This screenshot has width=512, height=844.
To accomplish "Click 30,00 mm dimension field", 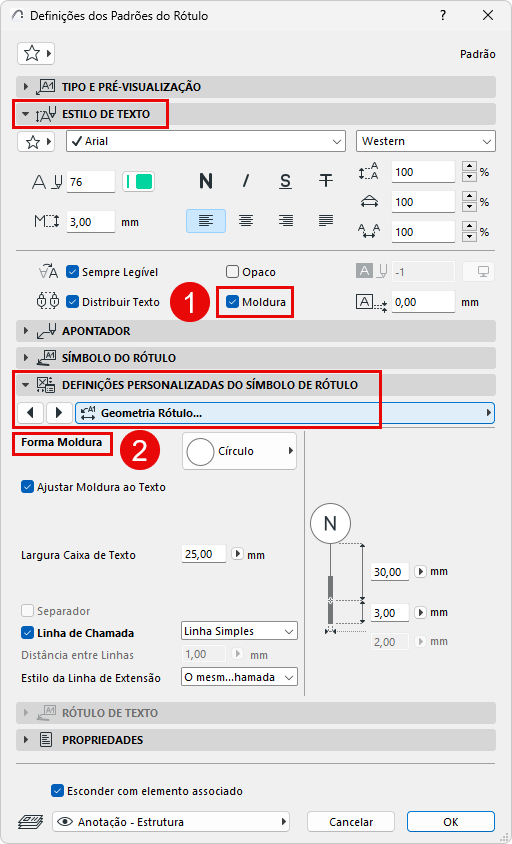I will pyautogui.click(x=390, y=571).
